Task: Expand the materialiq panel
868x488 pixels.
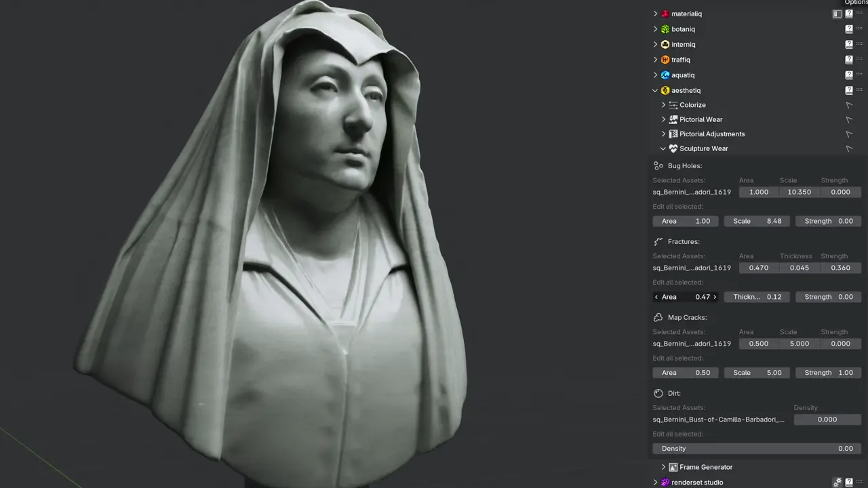Action: 655,14
